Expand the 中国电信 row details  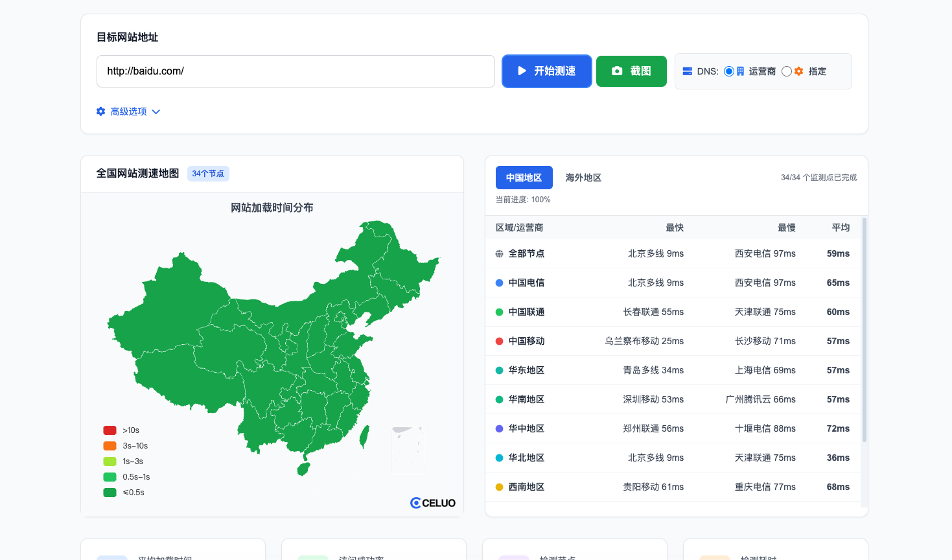[x=526, y=283]
